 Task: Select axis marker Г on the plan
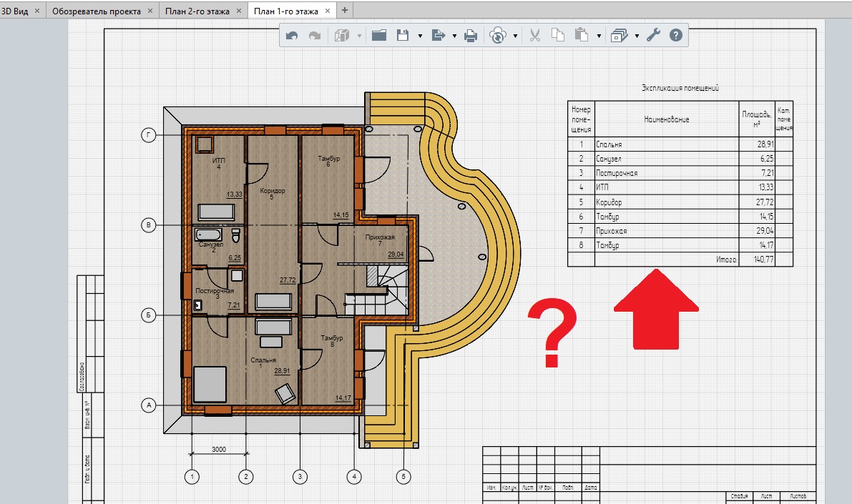[x=149, y=135]
